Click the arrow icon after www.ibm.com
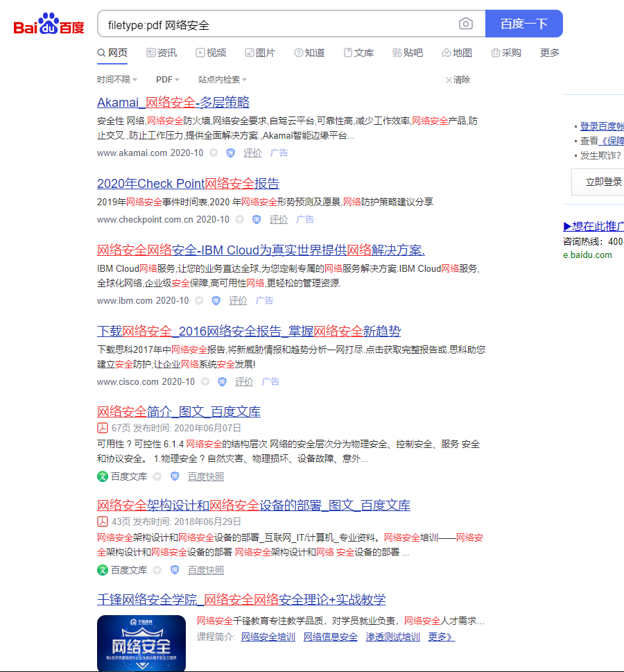The width and height of the screenshot is (624, 672). click(x=199, y=300)
